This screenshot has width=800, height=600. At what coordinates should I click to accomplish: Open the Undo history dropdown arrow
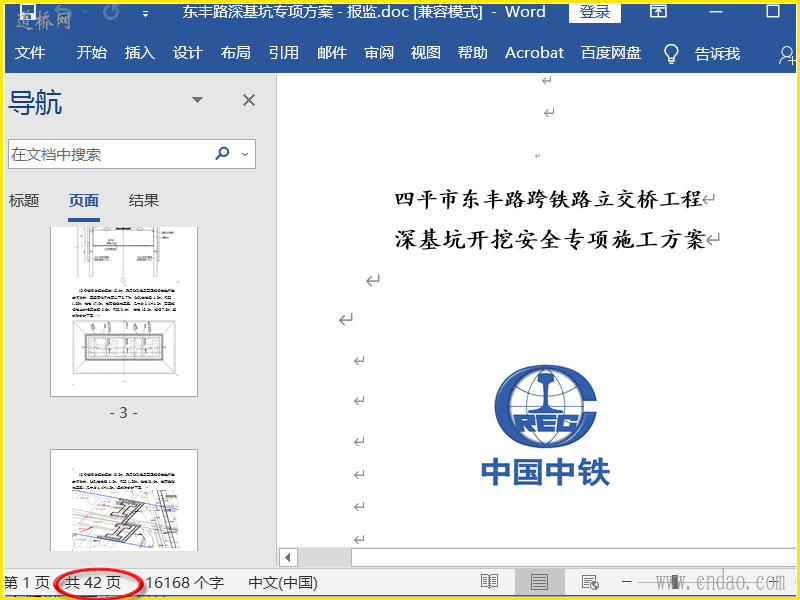tap(85, 12)
